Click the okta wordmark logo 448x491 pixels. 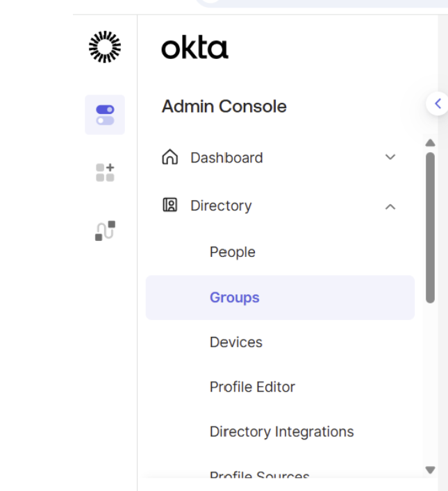click(x=194, y=48)
